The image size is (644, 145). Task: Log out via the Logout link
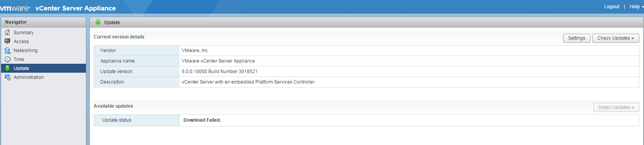coord(612,7)
